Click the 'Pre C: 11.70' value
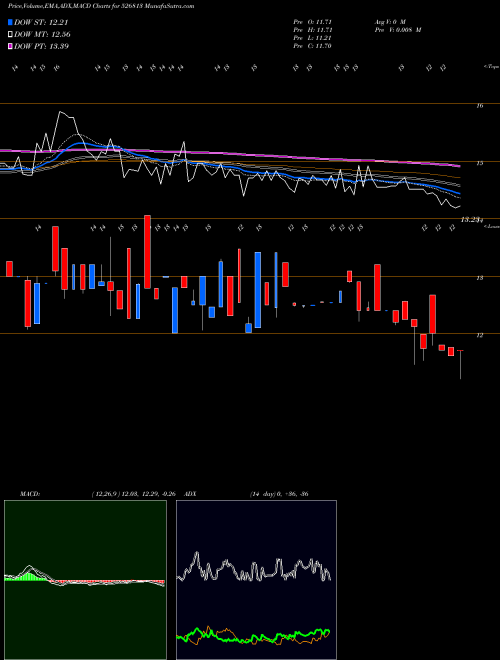Image resolution: width=500 pixels, height=660 pixels. [x=313, y=46]
